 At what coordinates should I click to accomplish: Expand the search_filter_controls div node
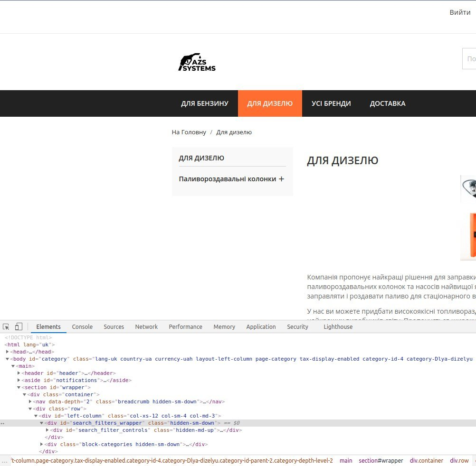point(48,430)
